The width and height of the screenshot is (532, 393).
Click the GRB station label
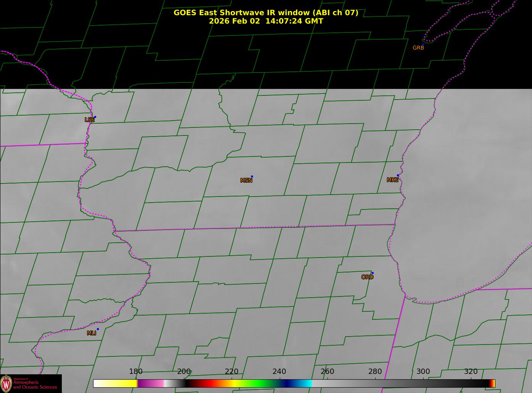click(418, 48)
